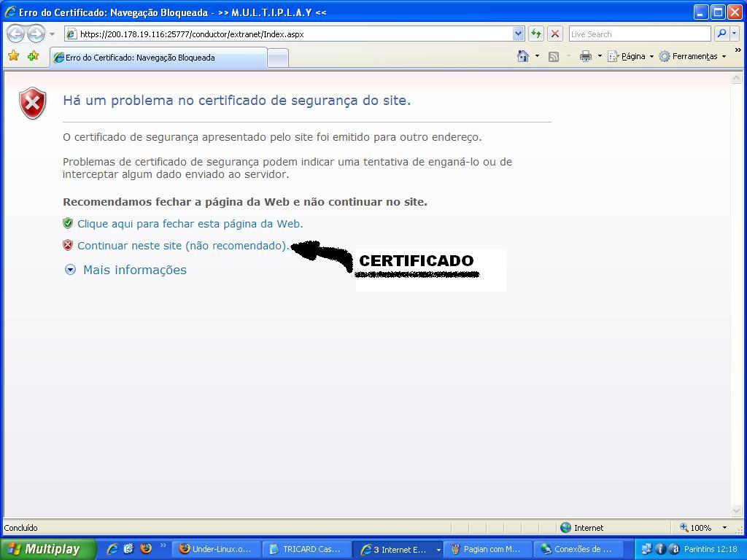The width and height of the screenshot is (747, 560).
Task: Click the green shield icon
Action: pos(68,223)
